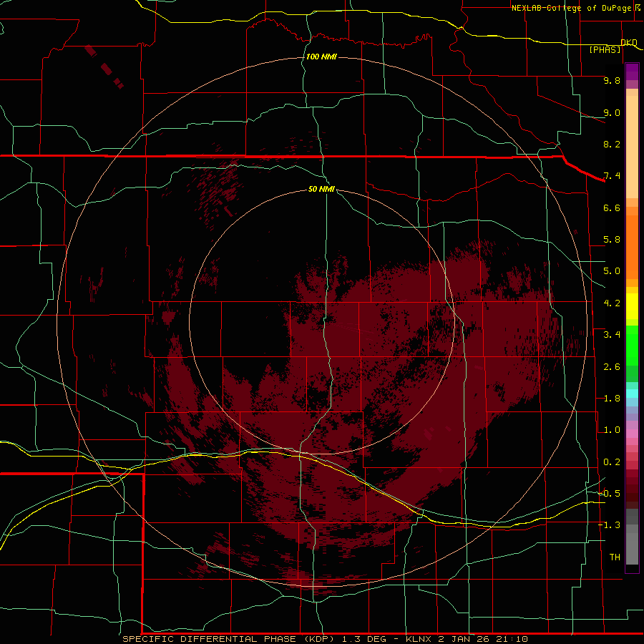Click the 4.2 value on the color scale
Image resolution: width=644 pixels, height=644 pixels.
(612, 303)
